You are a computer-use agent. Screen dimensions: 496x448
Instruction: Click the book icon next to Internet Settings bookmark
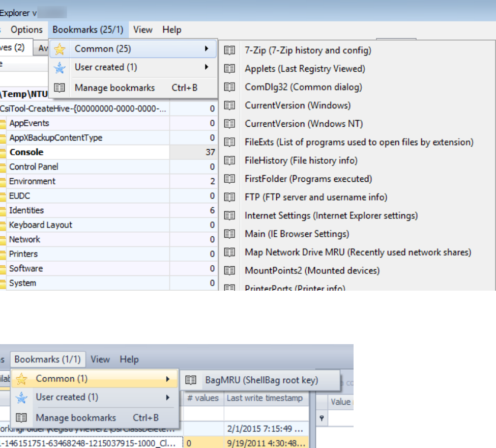[x=229, y=216]
